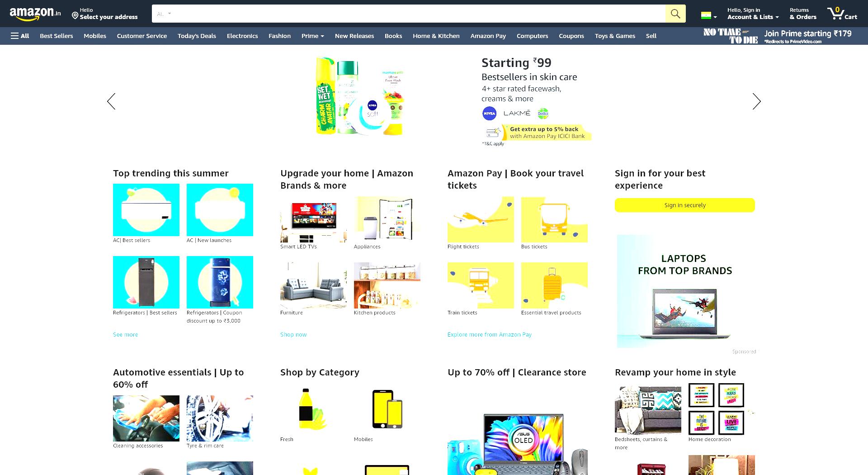
Task: Select the Flight tickets airplane tile
Action: coord(481,219)
